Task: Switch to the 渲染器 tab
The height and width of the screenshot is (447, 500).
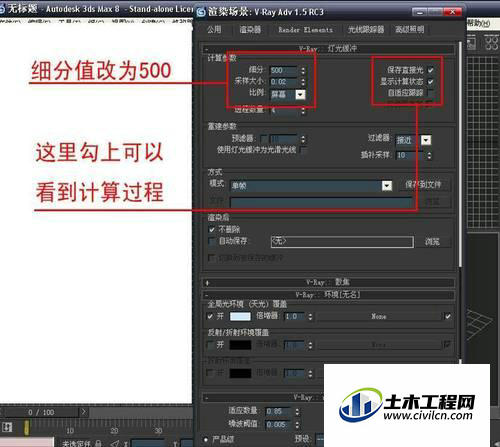Action: 250,29
